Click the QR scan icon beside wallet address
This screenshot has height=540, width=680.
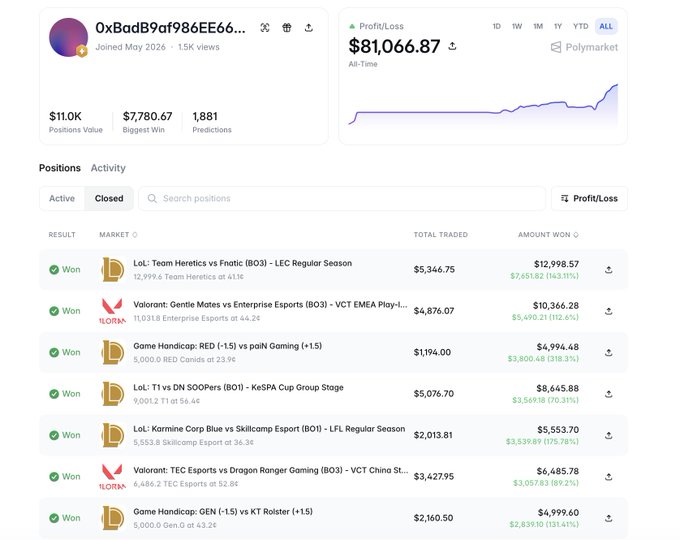[265, 28]
